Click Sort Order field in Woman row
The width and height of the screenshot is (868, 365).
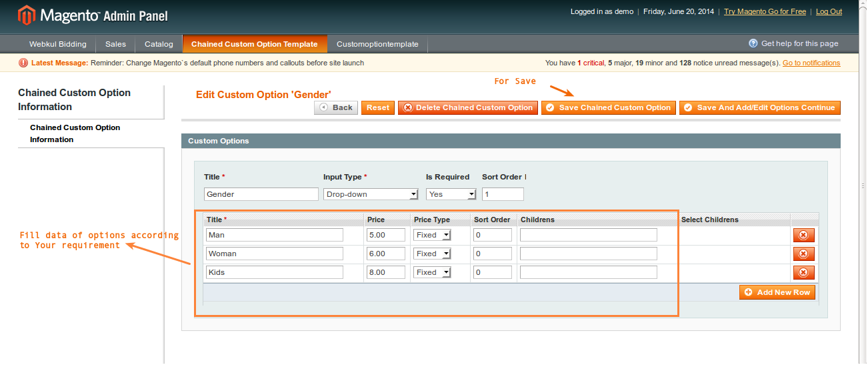coord(493,254)
